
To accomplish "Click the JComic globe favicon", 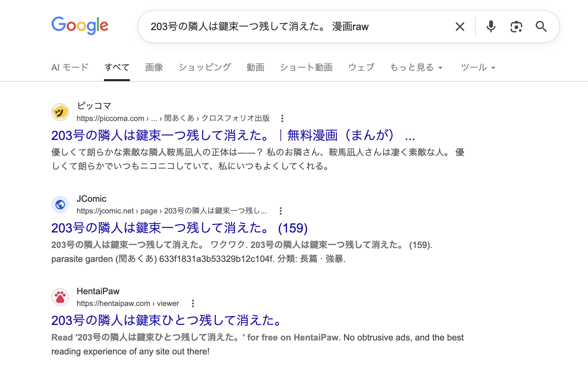I will (60, 205).
